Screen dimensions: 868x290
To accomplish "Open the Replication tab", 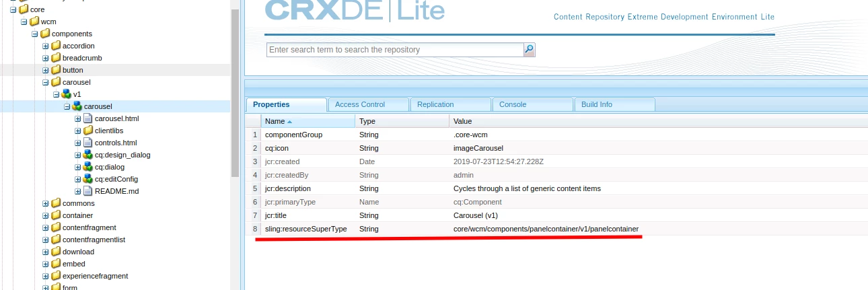I will coord(451,104).
